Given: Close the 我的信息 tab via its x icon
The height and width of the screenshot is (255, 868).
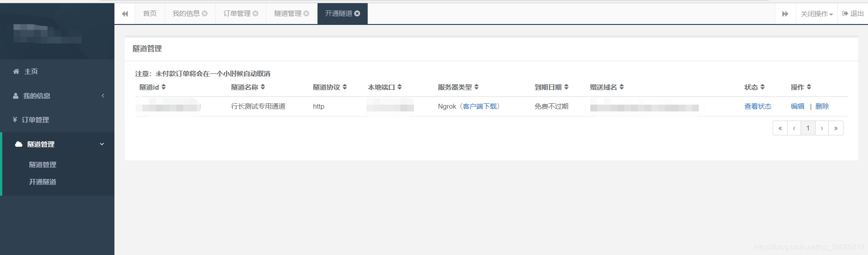Looking at the screenshot, I should pyautogui.click(x=205, y=14).
